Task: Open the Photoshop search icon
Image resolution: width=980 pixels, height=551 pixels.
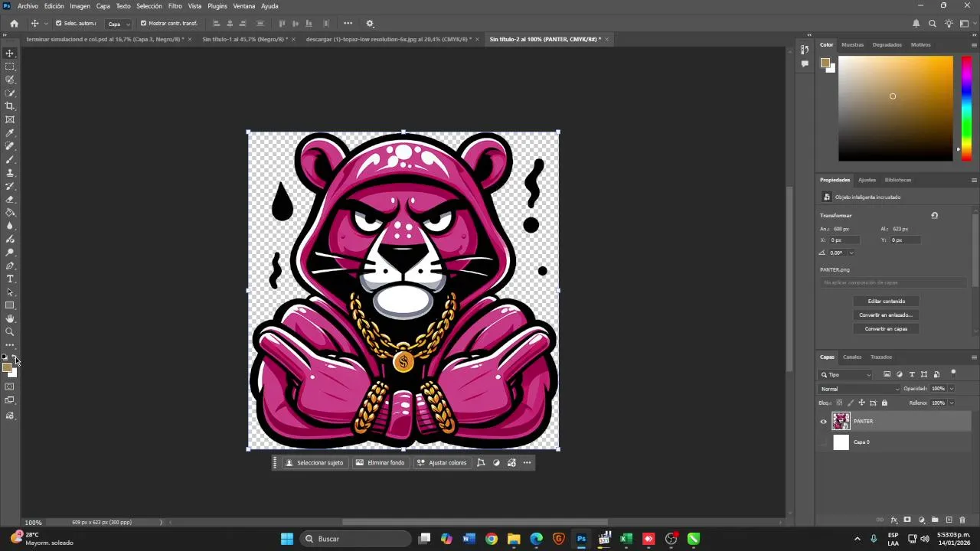Action: [x=932, y=24]
